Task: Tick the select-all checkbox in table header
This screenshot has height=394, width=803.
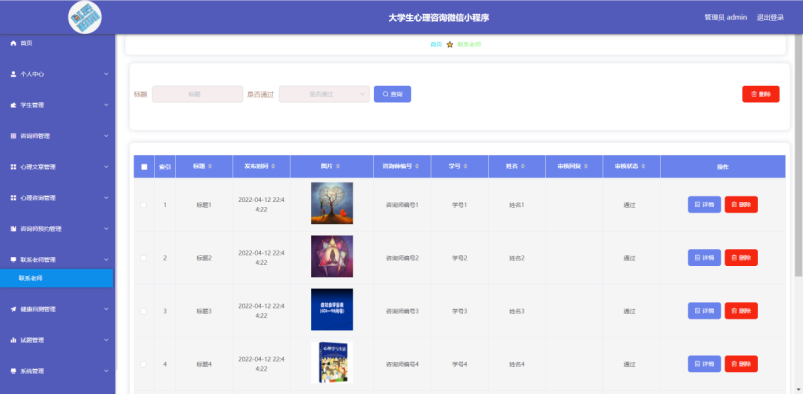Action: (144, 167)
